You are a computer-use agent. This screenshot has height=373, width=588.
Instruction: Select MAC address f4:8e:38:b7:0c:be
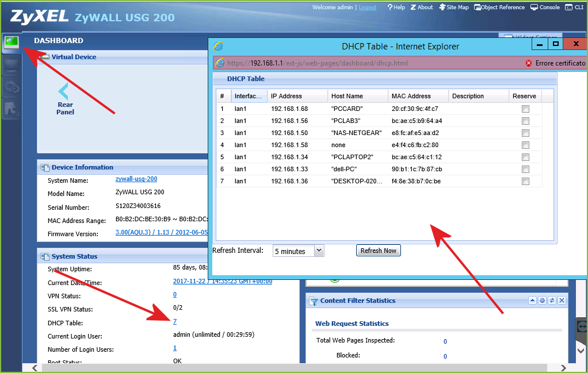pos(416,181)
